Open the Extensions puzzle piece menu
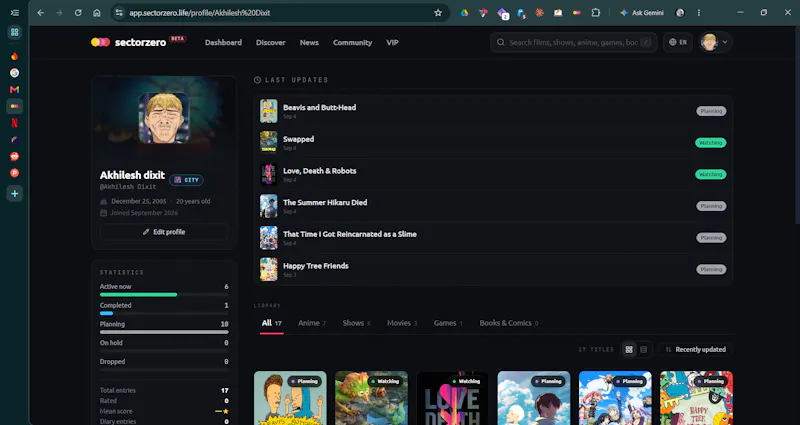 (595, 13)
